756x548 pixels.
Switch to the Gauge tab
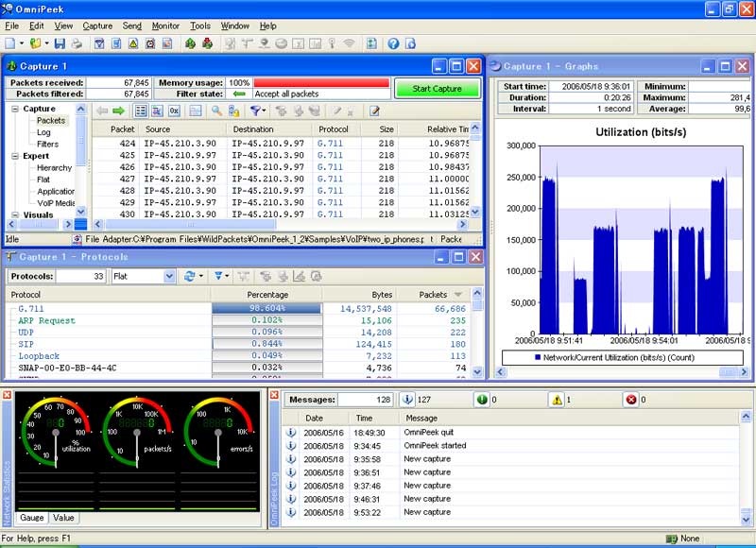32,518
